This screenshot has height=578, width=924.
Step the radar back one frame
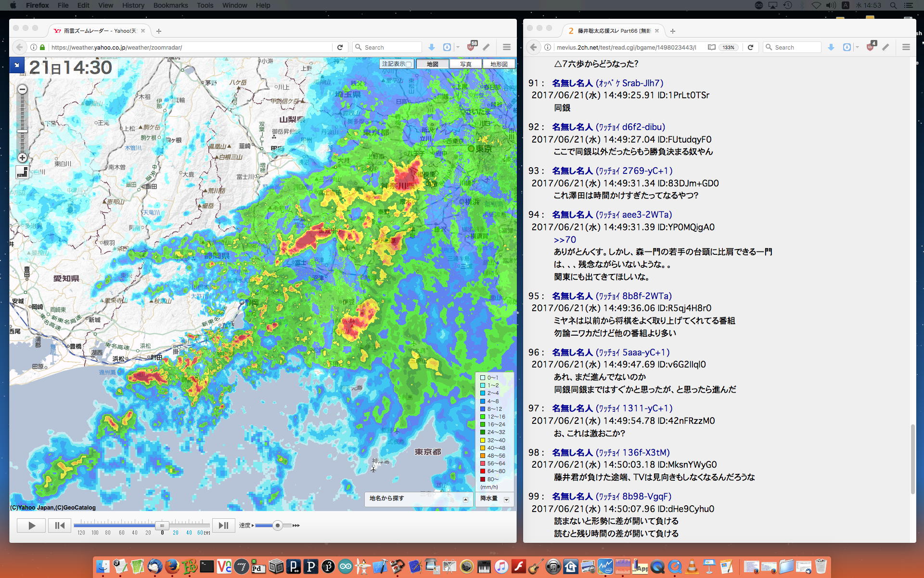point(60,525)
